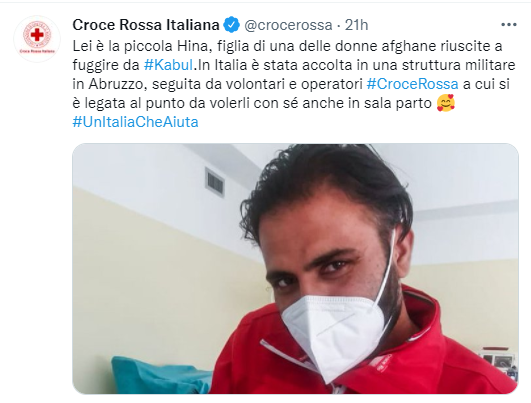531x403 pixels.
Task: Open the attached photo in full view
Action: point(295,269)
